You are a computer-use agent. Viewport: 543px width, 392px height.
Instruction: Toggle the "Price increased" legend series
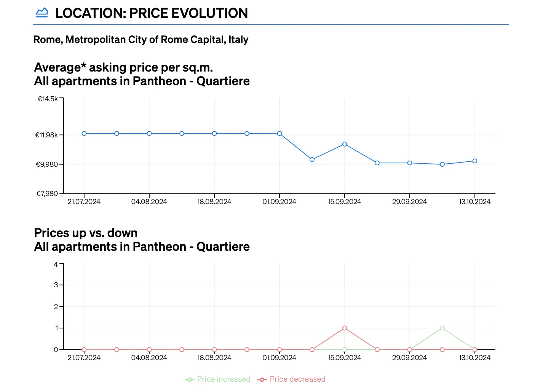tap(218, 379)
